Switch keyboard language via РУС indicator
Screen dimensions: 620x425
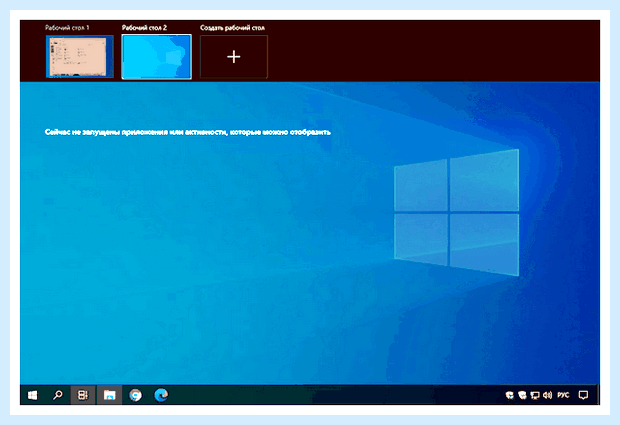point(563,395)
